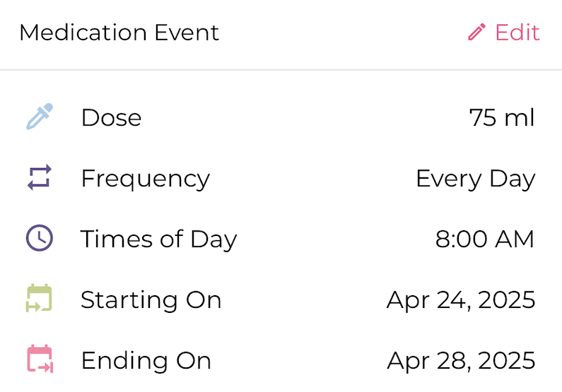Tap the 8:00 AM time value

pos(484,239)
